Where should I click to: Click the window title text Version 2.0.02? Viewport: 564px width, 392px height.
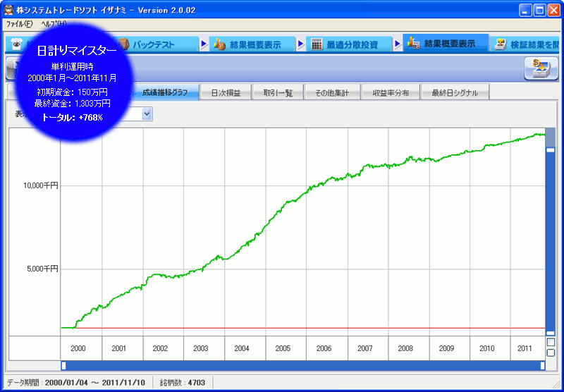coord(167,11)
